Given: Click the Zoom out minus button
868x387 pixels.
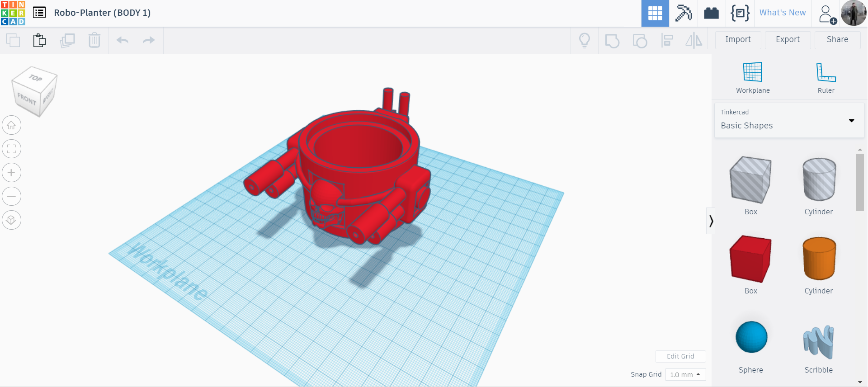Looking at the screenshot, I should pyautogui.click(x=12, y=196).
